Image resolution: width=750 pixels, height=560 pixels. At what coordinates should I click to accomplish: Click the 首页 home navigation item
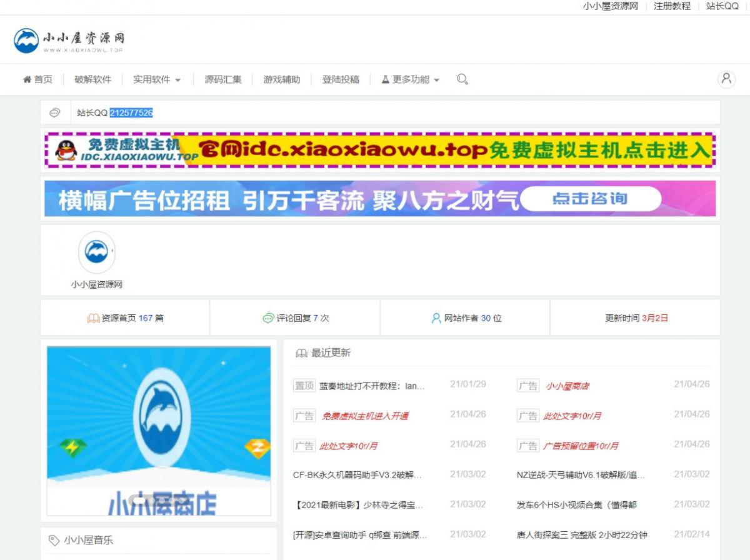point(37,79)
